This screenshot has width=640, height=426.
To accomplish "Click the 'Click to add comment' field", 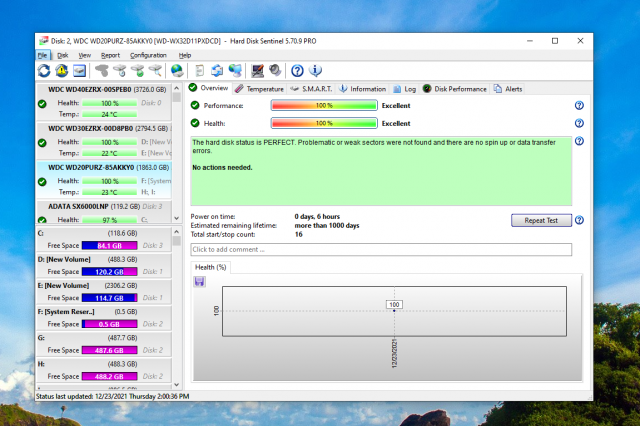I will point(381,249).
